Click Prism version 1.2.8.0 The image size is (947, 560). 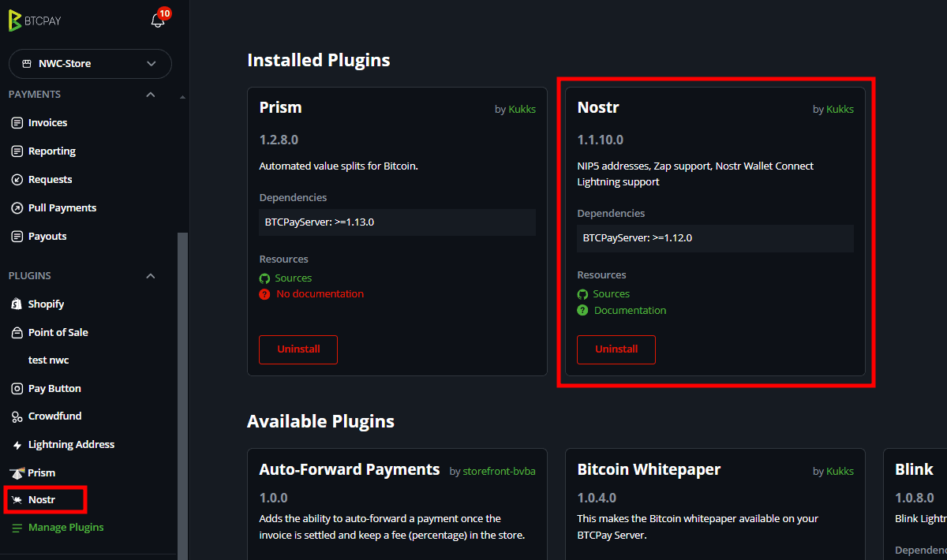279,140
